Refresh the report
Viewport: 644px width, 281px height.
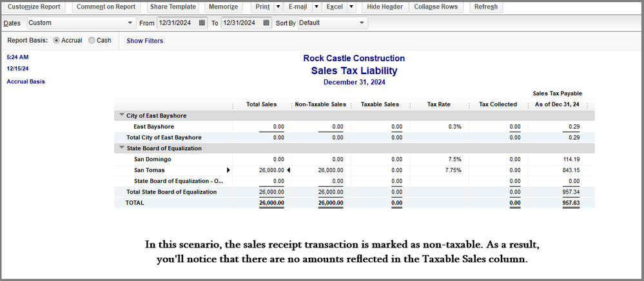point(486,7)
